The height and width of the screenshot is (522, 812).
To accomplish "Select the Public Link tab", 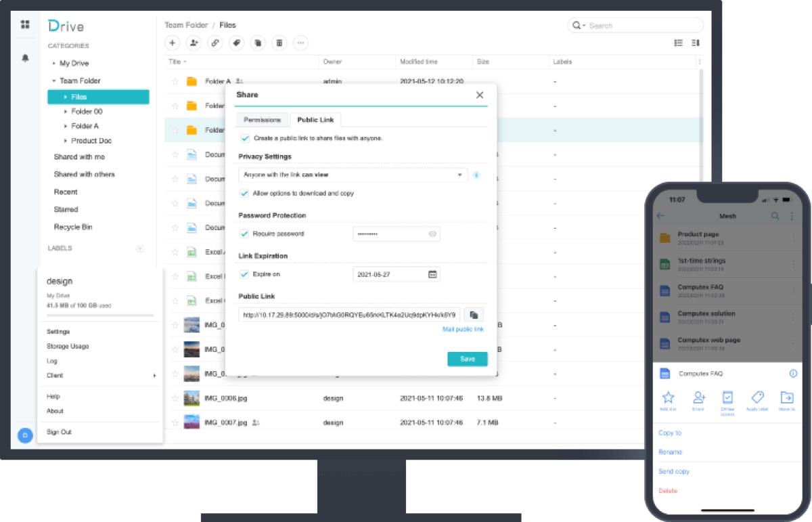I will pos(315,120).
